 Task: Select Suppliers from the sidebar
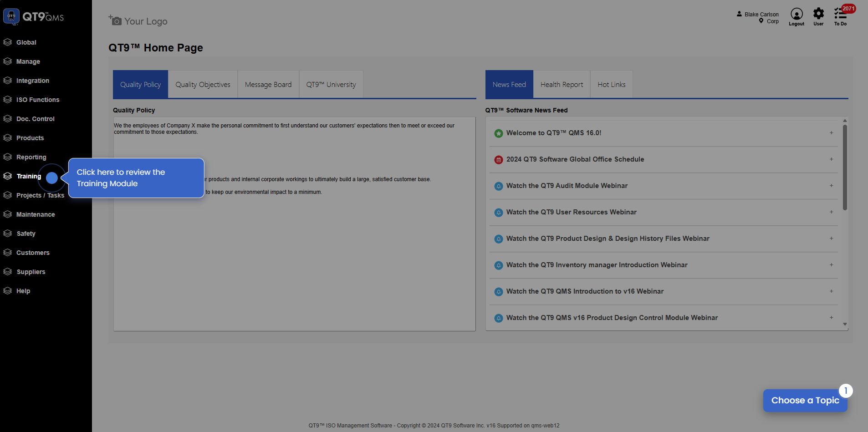31,272
